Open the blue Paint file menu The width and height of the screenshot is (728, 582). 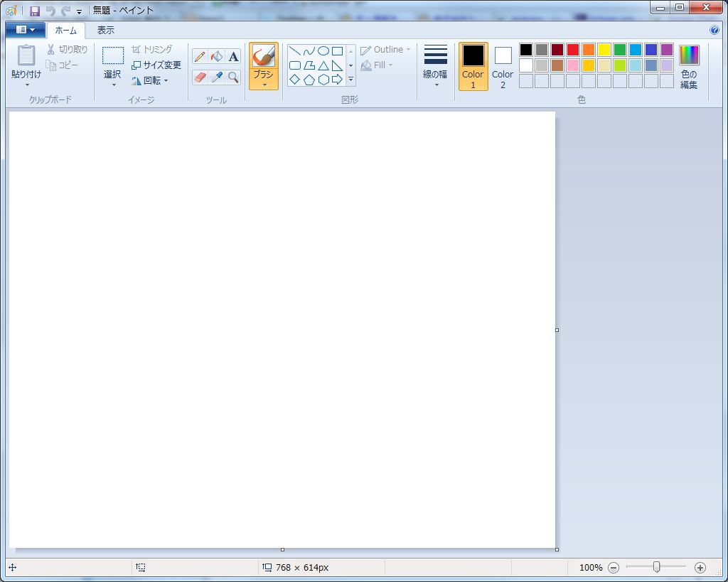coord(25,30)
